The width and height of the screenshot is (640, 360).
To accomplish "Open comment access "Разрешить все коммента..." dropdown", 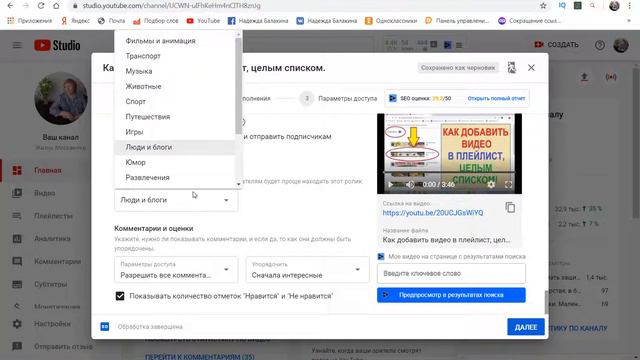I will point(176,270).
